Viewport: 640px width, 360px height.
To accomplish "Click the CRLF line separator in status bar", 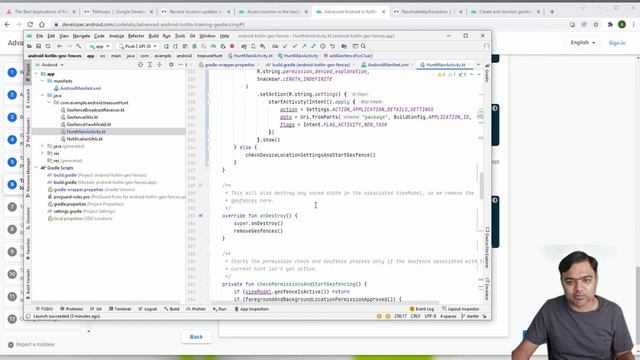I will click(416, 316).
